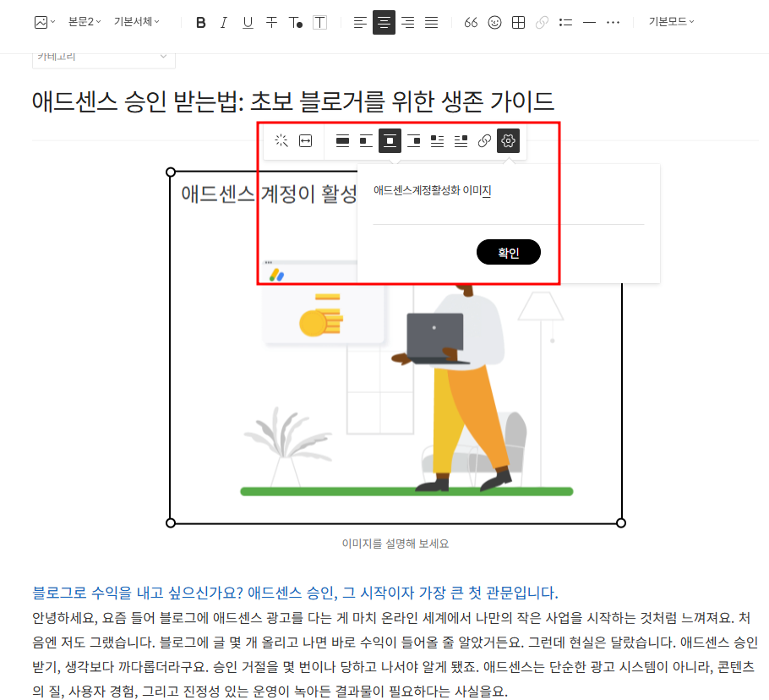Click the image edit effects icon
769x700 pixels.
pyautogui.click(x=281, y=141)
